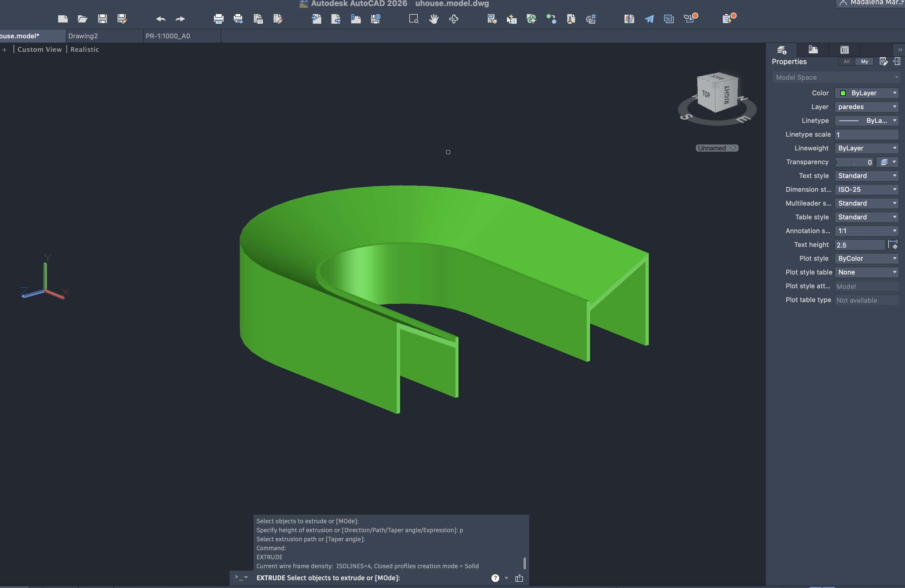Viewport: 905px width, 588px height.
Task: Click the Pan hand tool icon
Action: [434, 19]
